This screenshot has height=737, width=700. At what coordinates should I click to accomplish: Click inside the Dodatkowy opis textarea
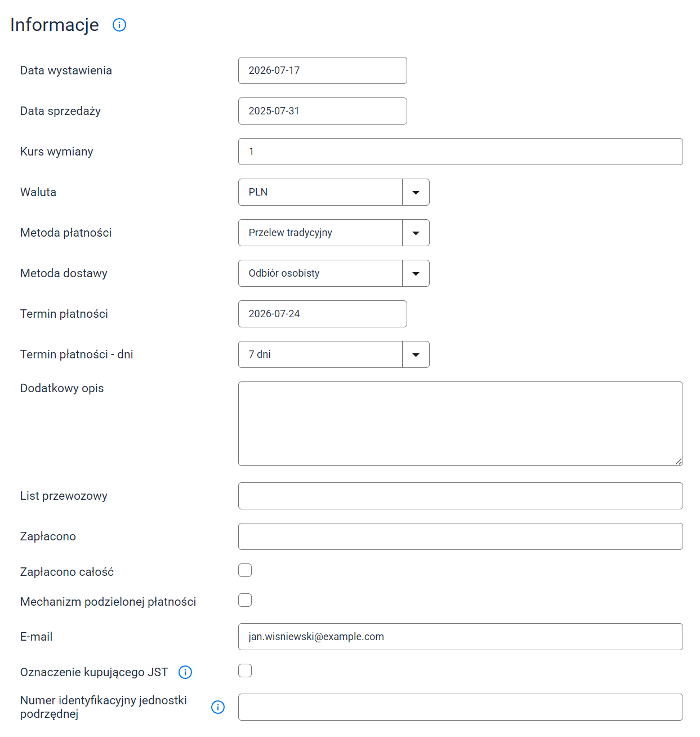461,424
